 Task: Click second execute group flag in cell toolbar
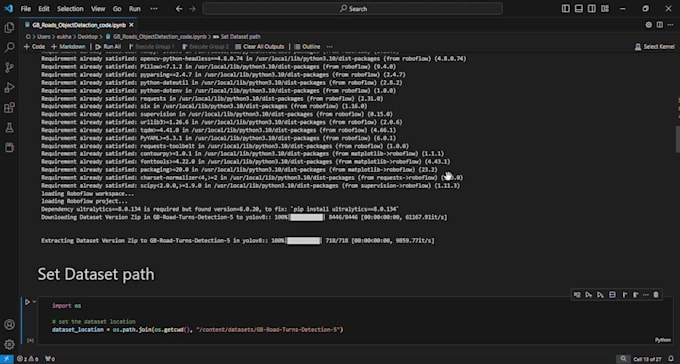[635, 295]
